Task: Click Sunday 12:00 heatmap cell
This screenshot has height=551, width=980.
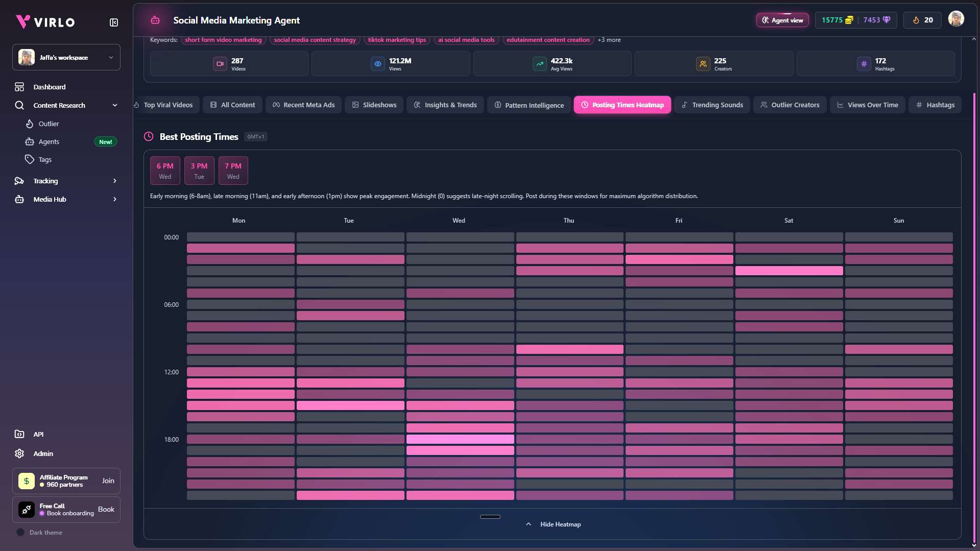Action: pos(899,372)
